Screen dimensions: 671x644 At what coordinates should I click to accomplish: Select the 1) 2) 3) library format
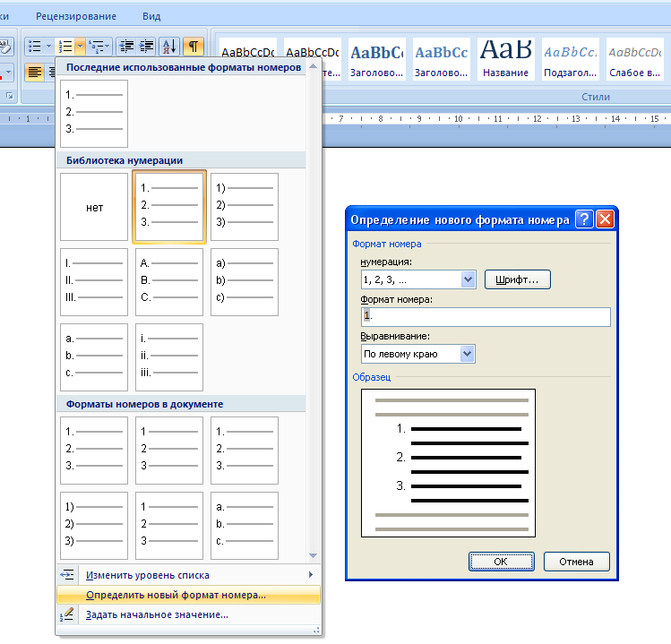245,207
